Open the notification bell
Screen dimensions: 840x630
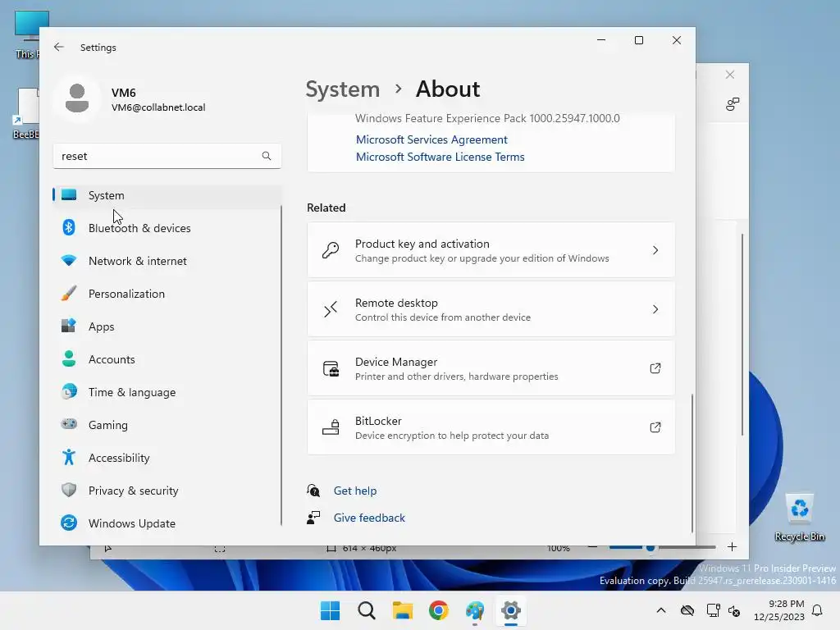(x=817, y=610)
